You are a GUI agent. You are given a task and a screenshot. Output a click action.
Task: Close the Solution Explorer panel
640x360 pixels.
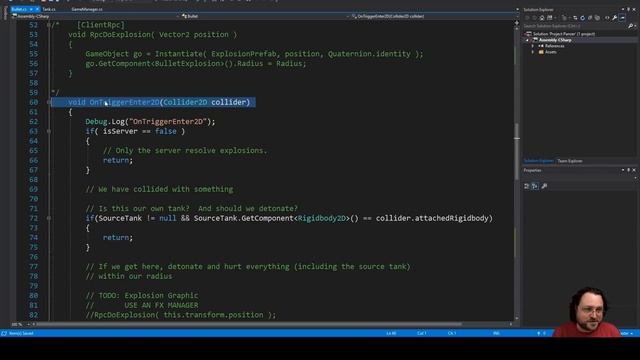[634, 9]
